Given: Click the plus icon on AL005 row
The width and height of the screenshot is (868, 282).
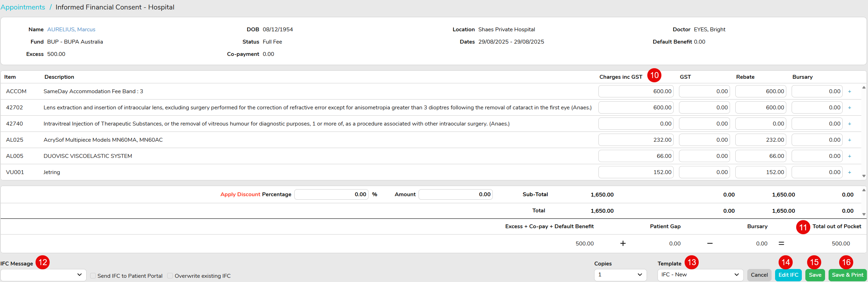Looking at the screenshot, I should [849, 156].
